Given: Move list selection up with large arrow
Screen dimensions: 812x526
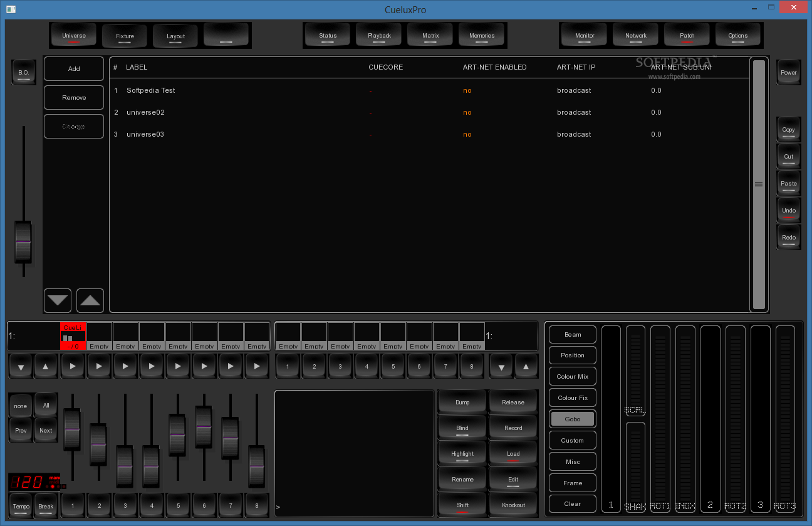Looking at the screenshot, I should [x=90, y=300].
